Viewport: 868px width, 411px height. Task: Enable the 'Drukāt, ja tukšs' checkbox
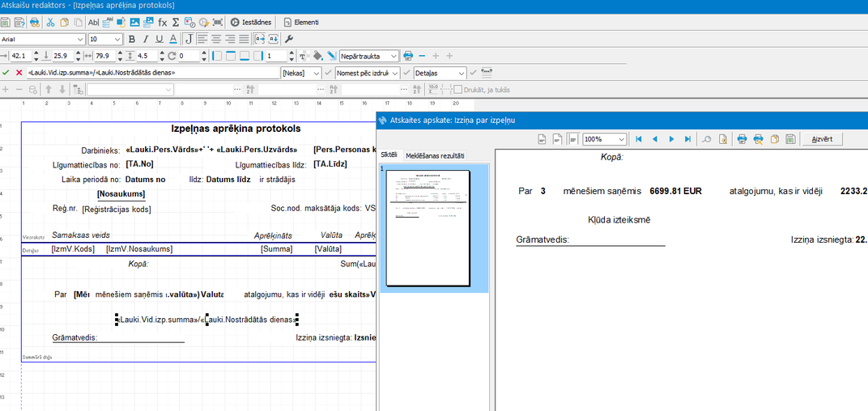pyautogui.click(x=458, y=90)
